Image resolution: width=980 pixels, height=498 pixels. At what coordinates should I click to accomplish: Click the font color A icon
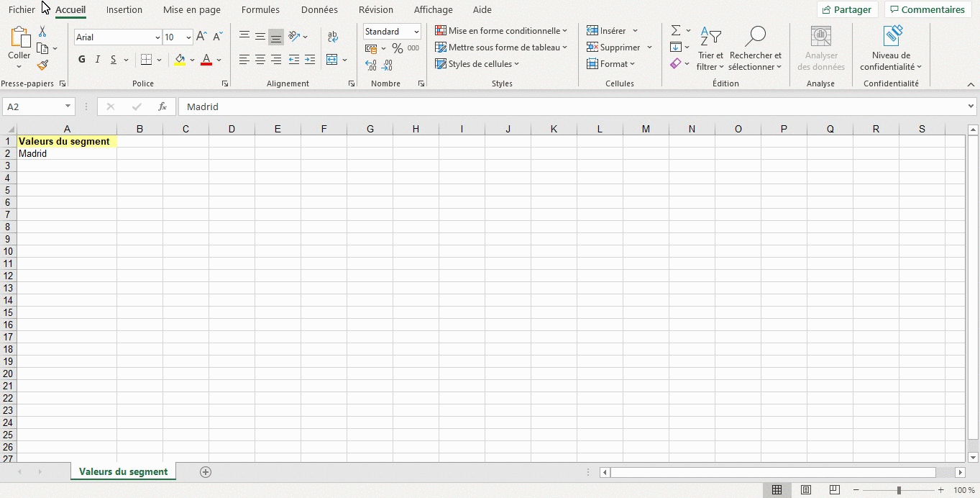coord(206,60)
